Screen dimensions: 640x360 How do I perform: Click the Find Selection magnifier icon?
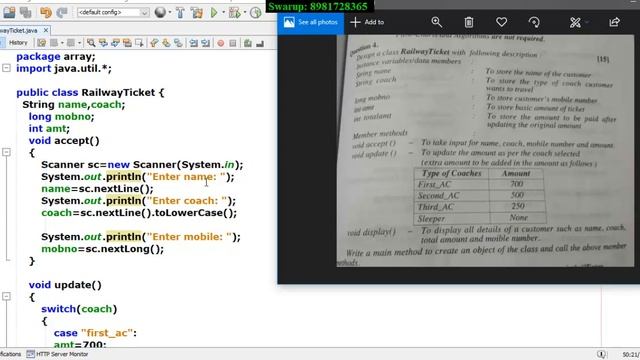click(91, 43)
